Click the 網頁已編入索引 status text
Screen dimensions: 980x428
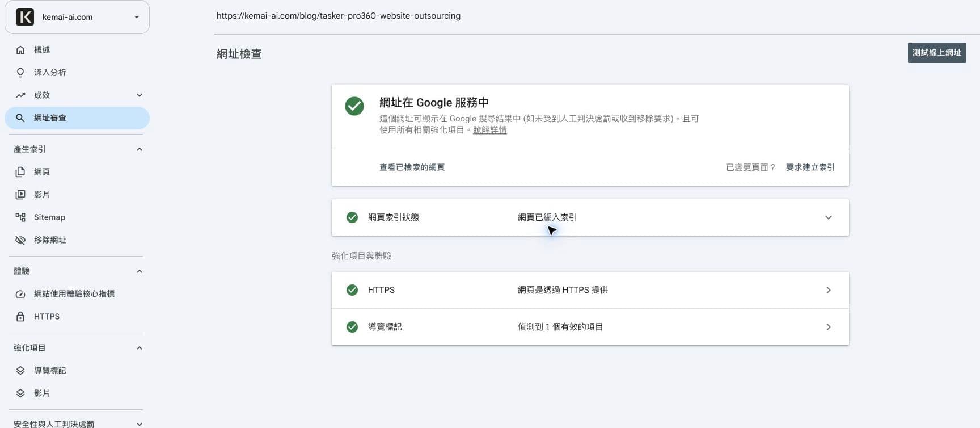547,217
